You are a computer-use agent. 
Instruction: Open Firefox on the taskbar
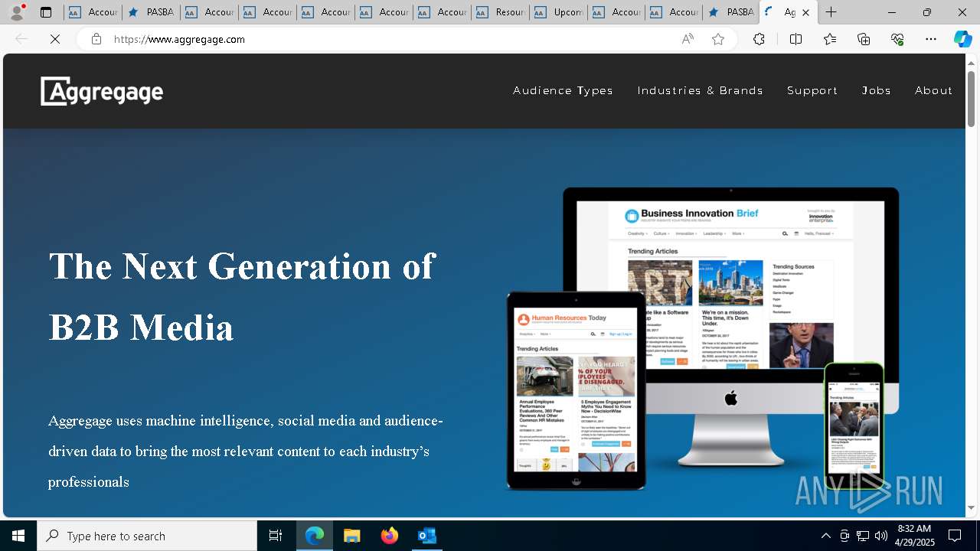pos(390,536)
